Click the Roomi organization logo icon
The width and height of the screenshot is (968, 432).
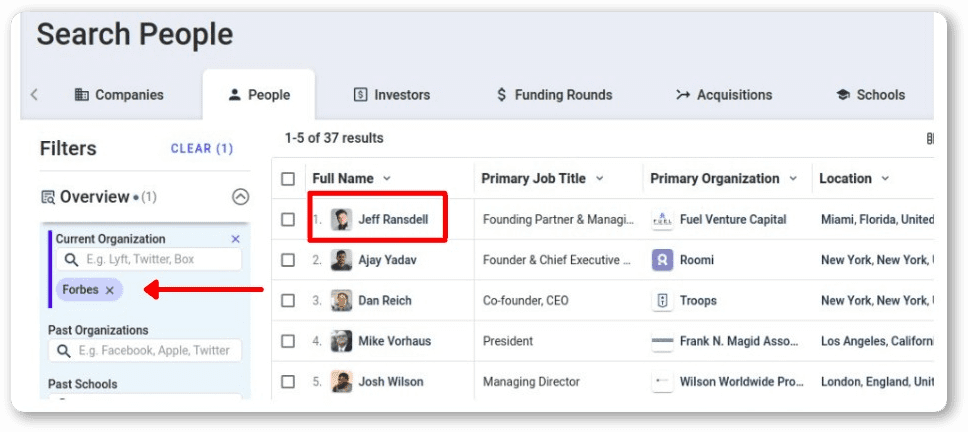pos(662,260)
